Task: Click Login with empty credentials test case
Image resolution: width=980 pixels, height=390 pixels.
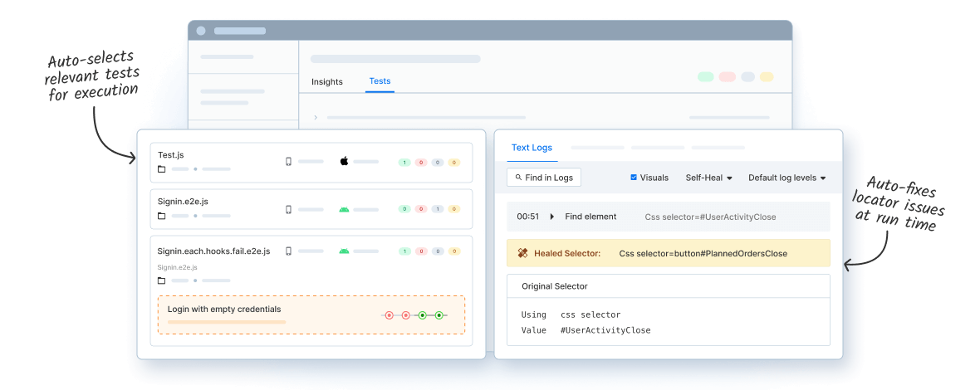Action: (311, 315)
